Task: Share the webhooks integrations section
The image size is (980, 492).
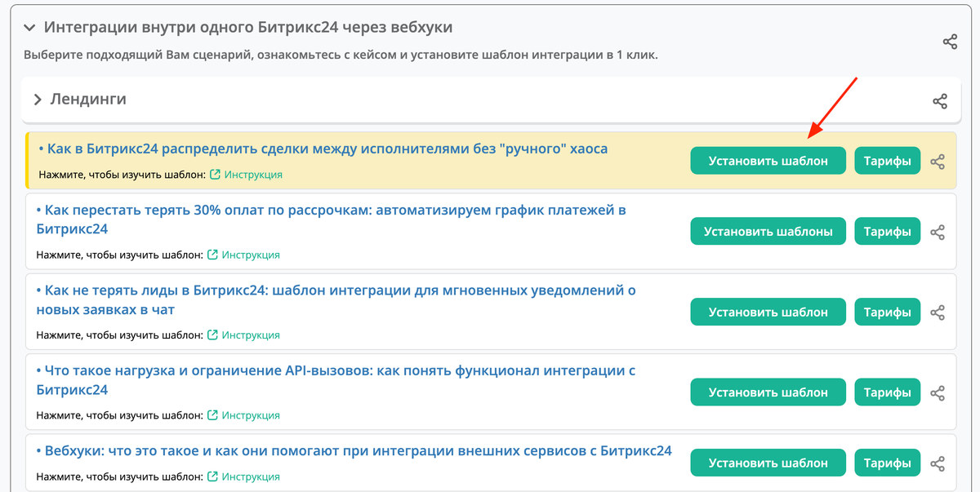Action: click(950, 42)
